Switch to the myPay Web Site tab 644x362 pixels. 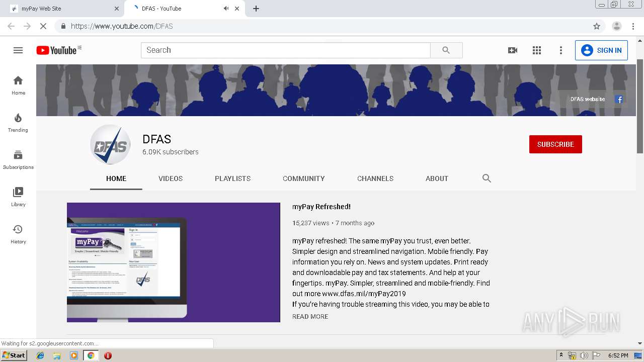pyautogui.click(x=63, y=9)
